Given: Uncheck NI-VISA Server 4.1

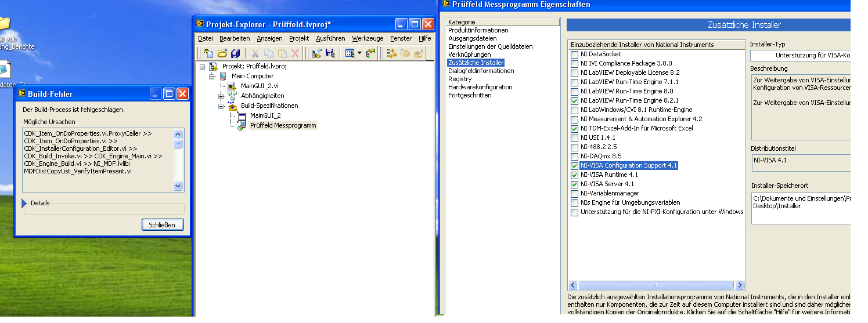Looking at the screenshot, I should 575,184.
